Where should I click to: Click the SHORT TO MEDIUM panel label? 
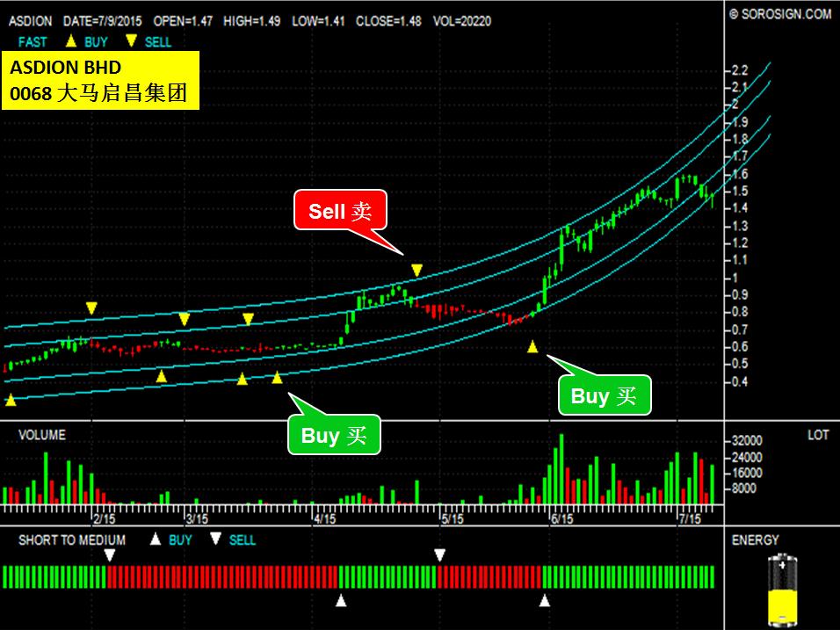click(72, 540)
